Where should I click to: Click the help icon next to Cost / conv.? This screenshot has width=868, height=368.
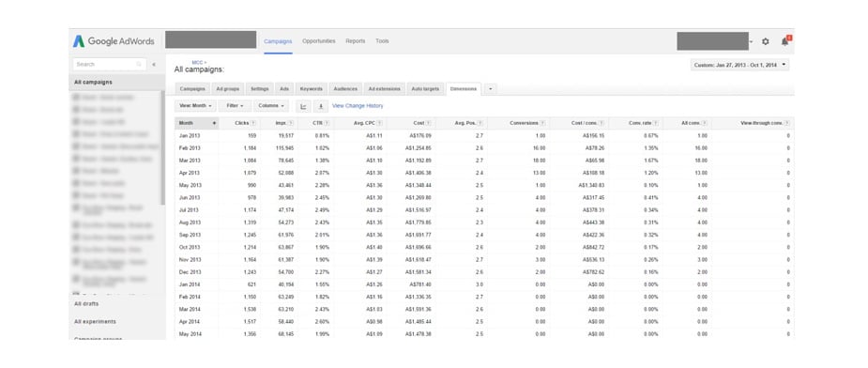[x=602, y=123]
